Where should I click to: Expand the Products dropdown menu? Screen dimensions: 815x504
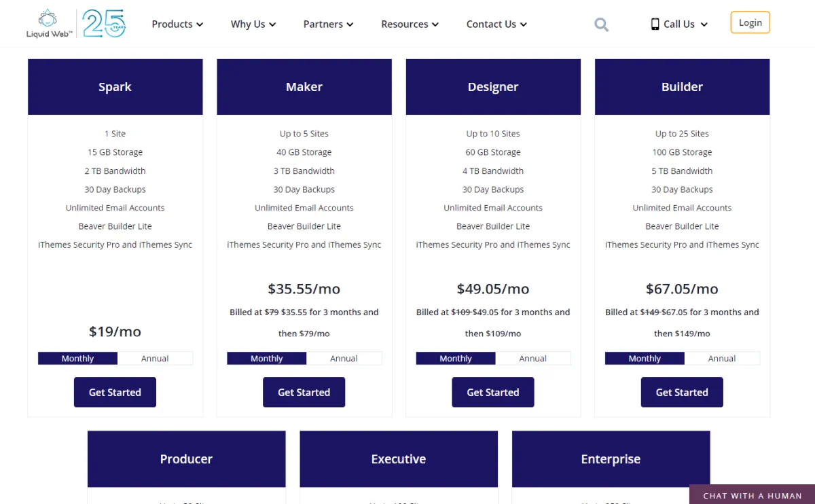tap(177, 24)
